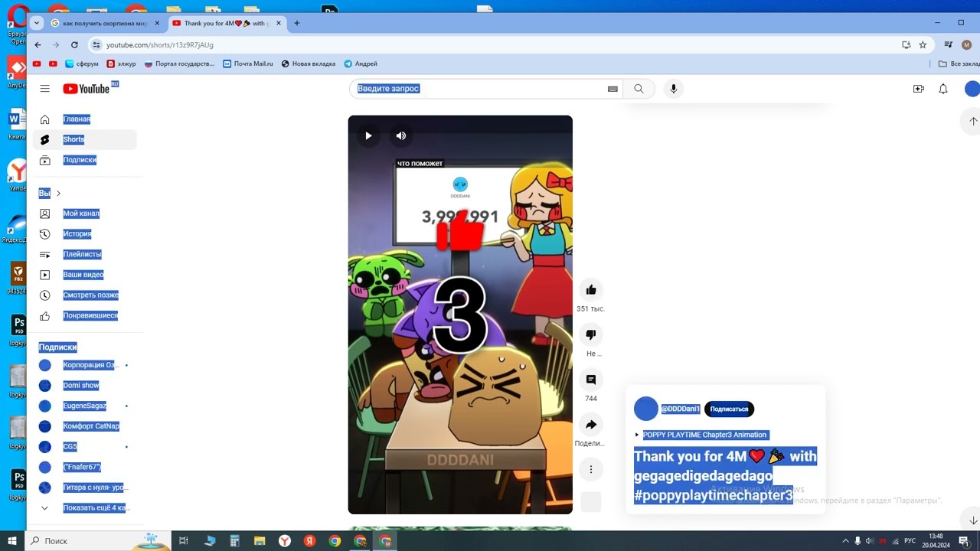The height and width of the screenshot is (551, 980).
Task: Open the Новая вкладка bookmark
Action: [309, 64]
